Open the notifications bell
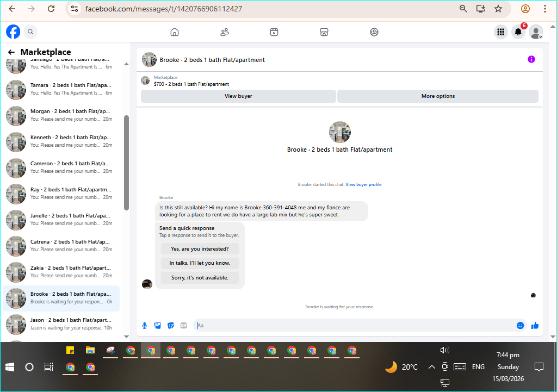This screenshot has width=557, height=392. (518, 32)
